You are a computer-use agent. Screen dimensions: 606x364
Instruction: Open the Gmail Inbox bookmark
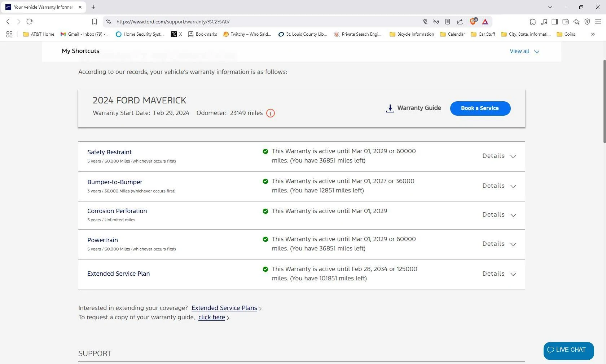84,34
